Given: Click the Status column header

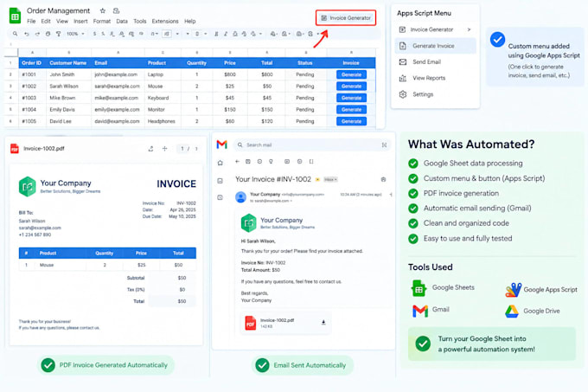Looking at the screenshot, I should tap(305, 62).
